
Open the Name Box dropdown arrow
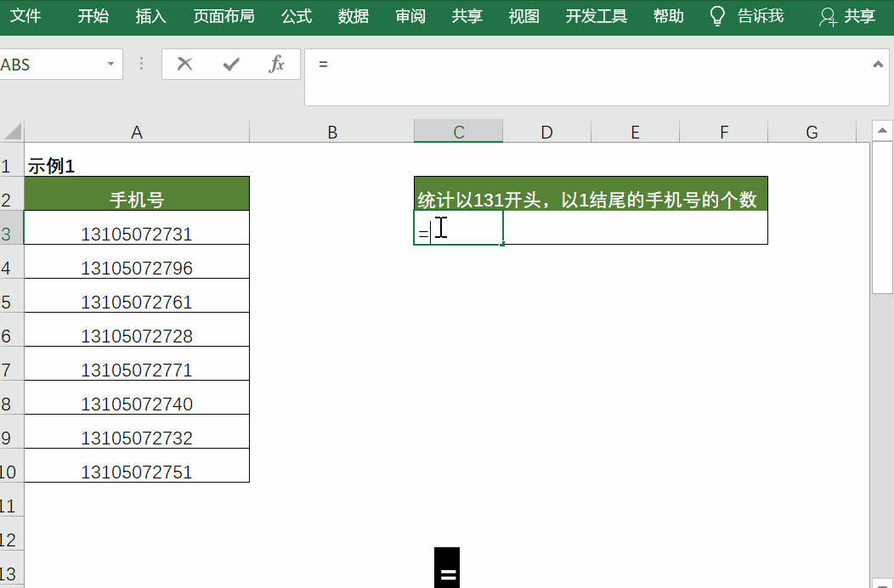click(x=110, y=64)
